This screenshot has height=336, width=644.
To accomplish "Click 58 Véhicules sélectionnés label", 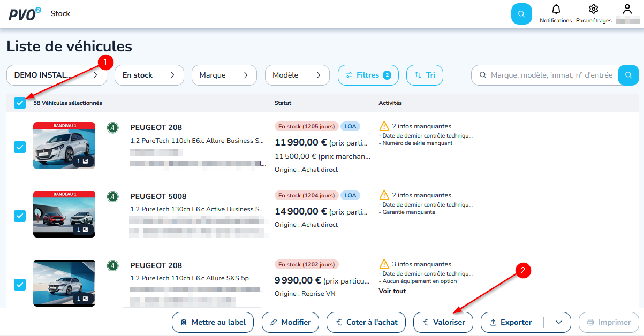I will point(67,103).
